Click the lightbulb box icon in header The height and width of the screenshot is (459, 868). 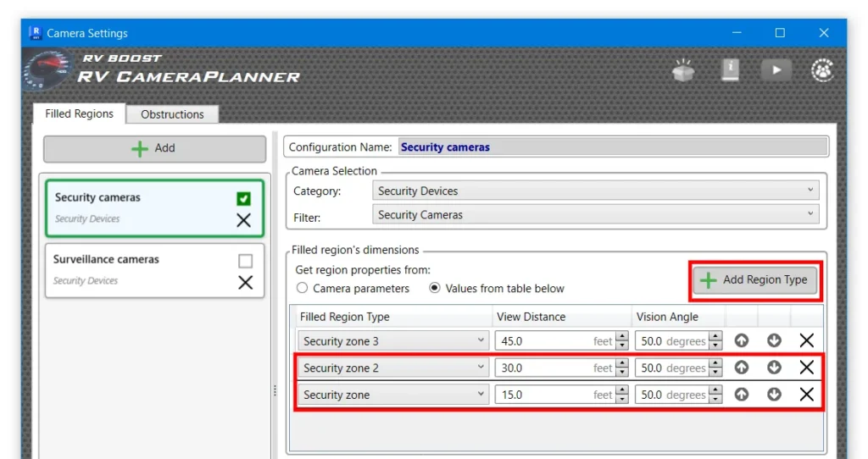click(x=683, y=70)
